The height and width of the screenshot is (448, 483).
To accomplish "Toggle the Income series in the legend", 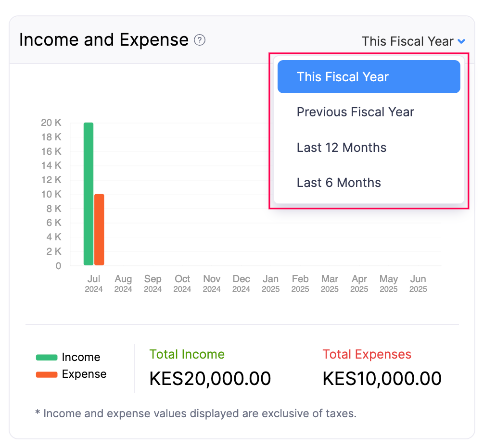I will (x=82, y=357).
